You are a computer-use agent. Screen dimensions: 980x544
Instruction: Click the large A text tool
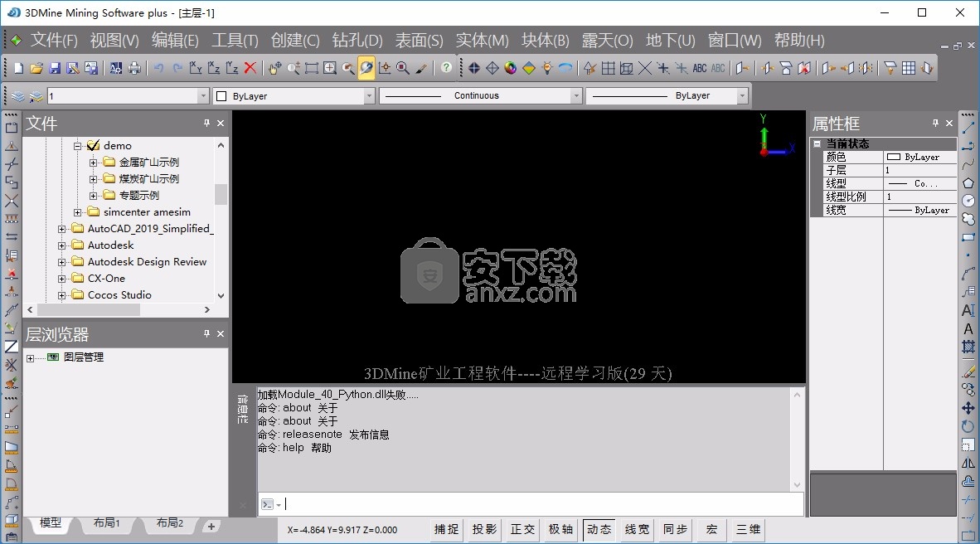[x=968, y=329]
